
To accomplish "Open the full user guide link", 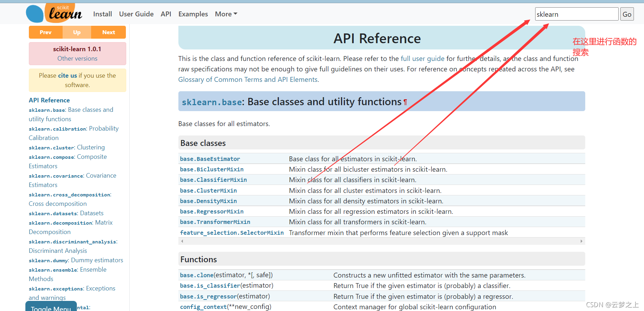I will [422, 59].
